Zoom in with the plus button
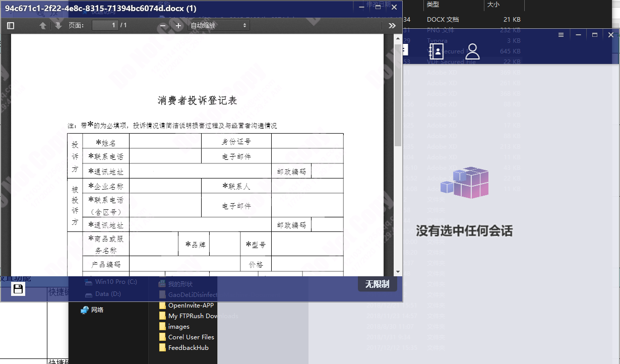Image resolution: width=620 pixels, height=364 pixels. point(178,26)
